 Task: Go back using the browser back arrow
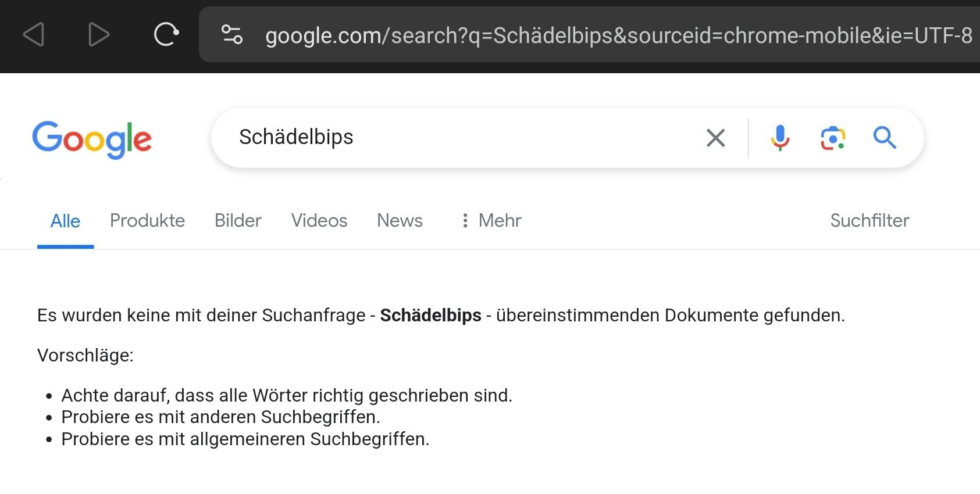34,35
